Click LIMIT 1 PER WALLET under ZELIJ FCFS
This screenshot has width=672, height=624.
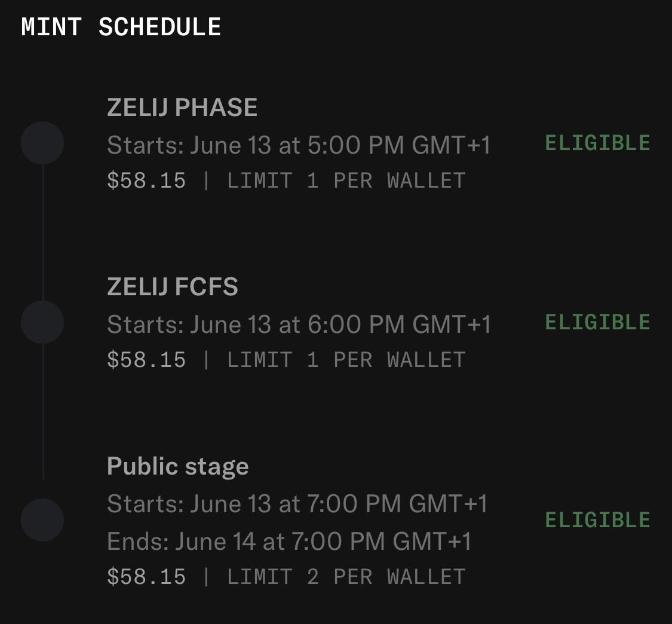pyautogui.click(x=346, y=360)
